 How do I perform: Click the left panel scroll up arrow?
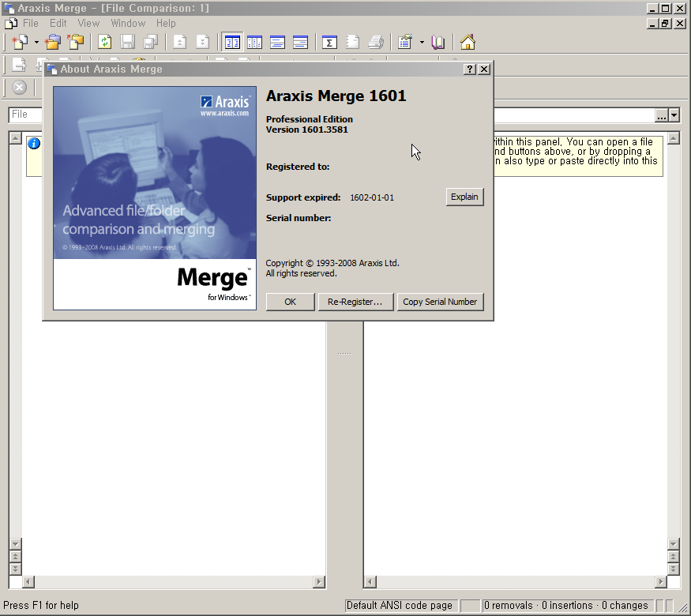coord(15,138)
